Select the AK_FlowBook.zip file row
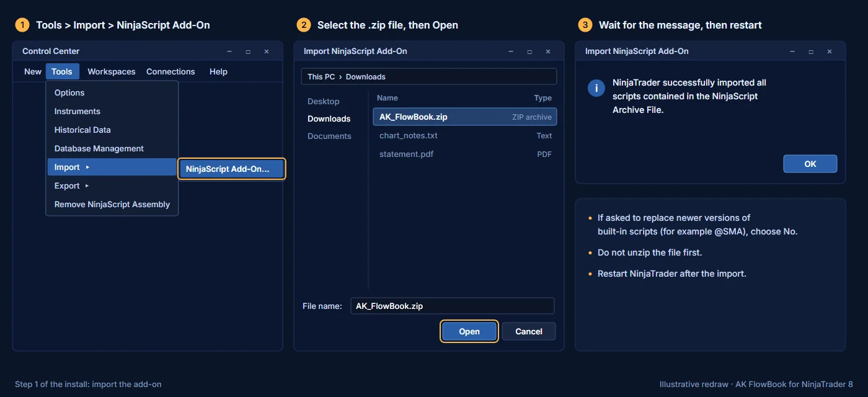868x397 pixels. [x=465, y=117]
